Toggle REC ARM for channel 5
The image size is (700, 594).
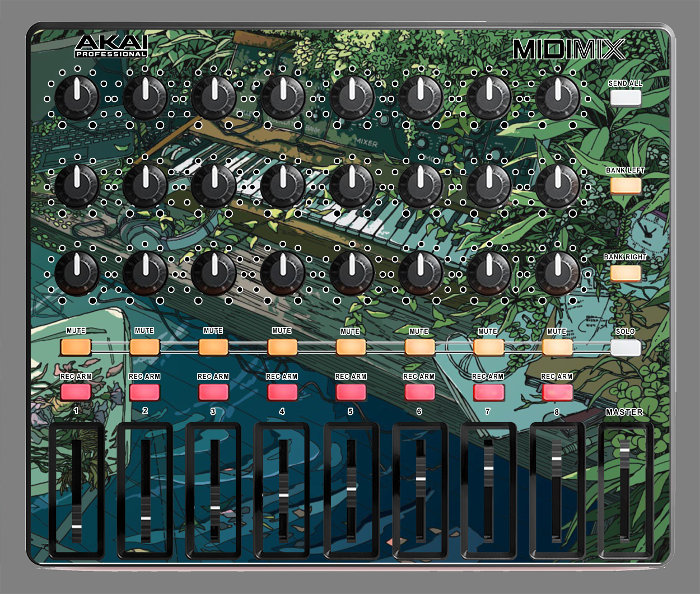[x=351, y=392]
